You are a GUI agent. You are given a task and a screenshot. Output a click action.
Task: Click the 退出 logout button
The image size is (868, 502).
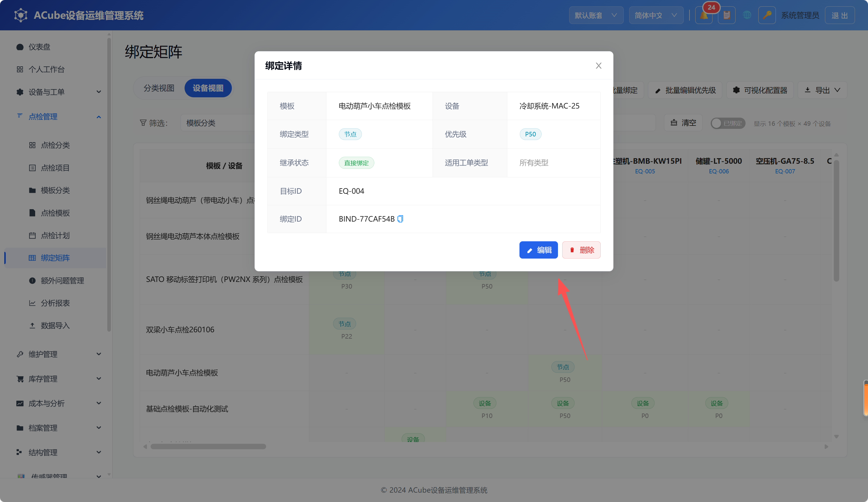(840, 15)
